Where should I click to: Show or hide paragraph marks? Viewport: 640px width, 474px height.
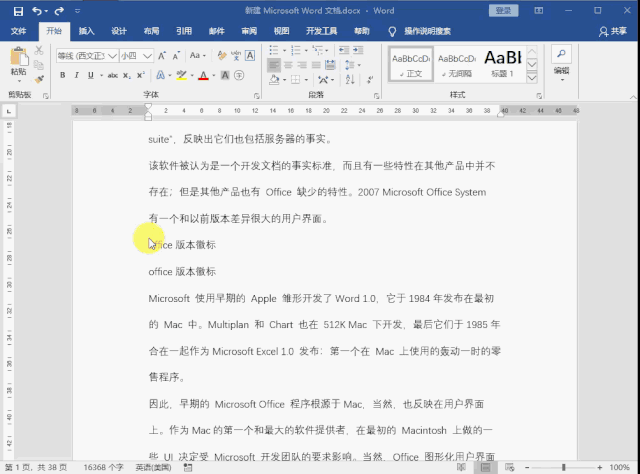[x=370, y=80]
